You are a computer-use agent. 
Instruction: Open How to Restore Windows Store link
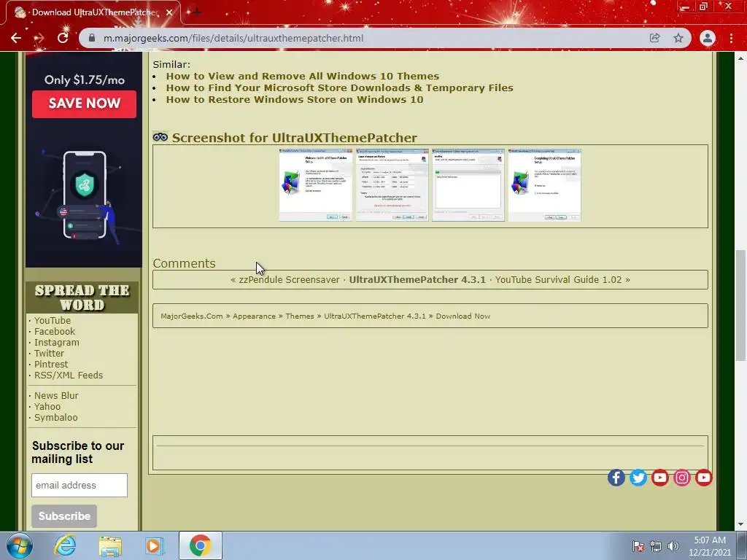[x=295, y=99]
